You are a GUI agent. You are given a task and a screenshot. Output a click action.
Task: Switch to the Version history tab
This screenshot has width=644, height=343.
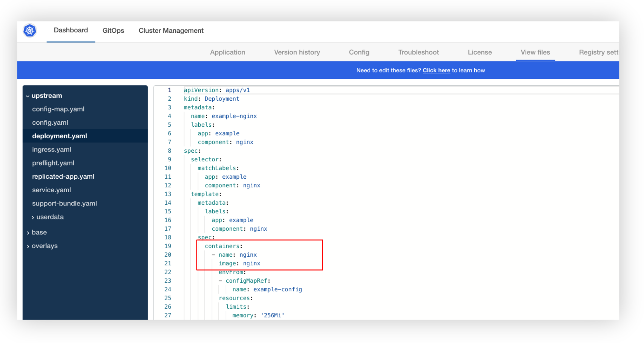297,52
